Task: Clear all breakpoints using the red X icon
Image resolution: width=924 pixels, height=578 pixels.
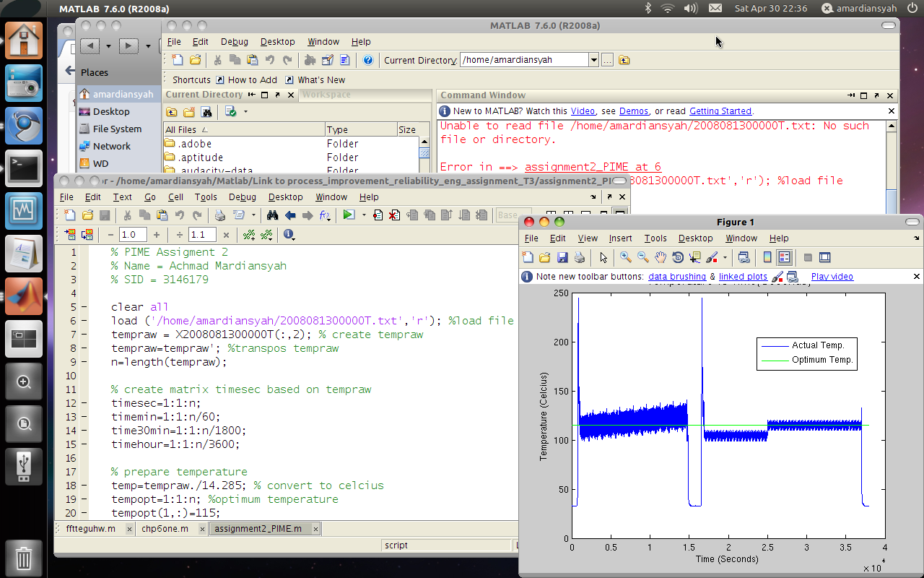Action: click(395, 215)
